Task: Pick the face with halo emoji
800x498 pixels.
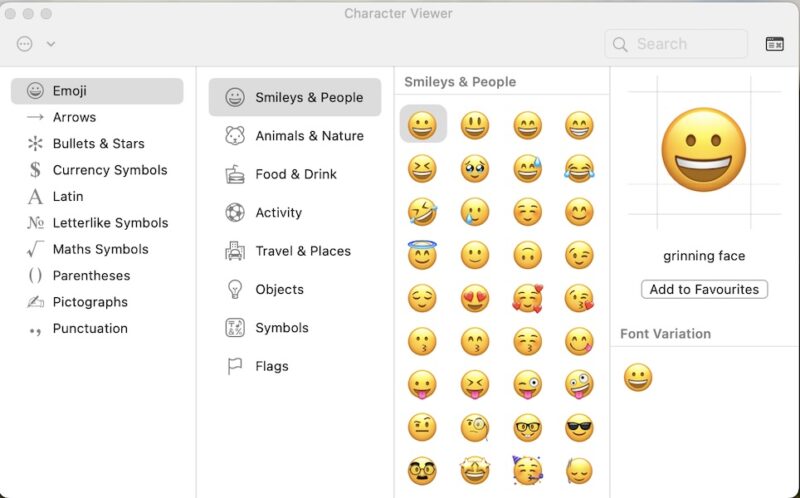Action: 422,255
